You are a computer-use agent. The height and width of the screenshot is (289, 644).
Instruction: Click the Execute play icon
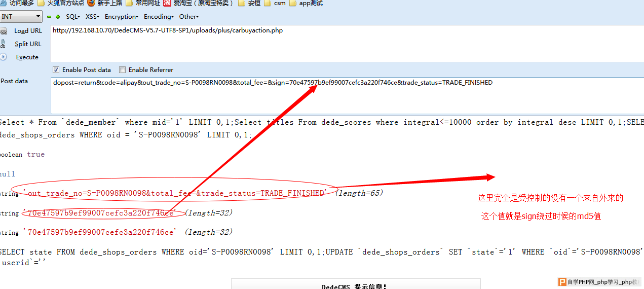click(3, 57)
